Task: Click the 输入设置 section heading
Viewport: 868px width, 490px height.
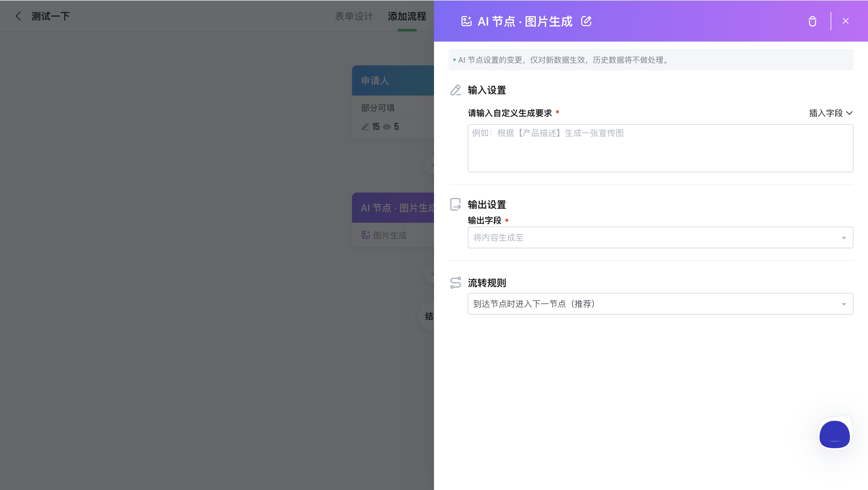Action: [487, 90]
